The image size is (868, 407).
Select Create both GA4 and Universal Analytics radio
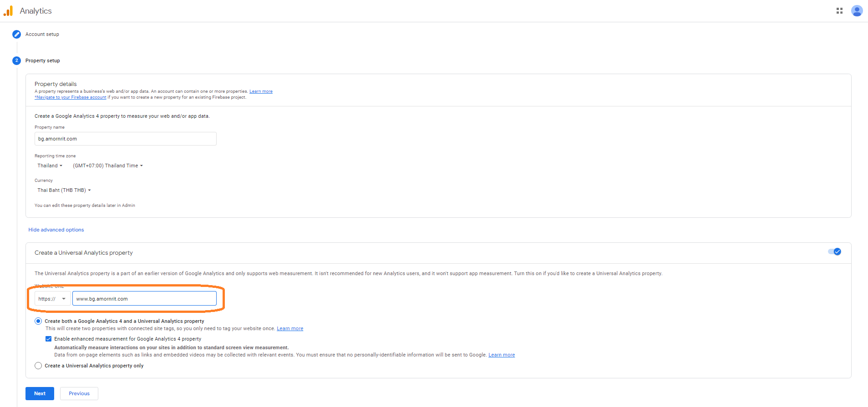pyautogui.click(x=38, y=321)
